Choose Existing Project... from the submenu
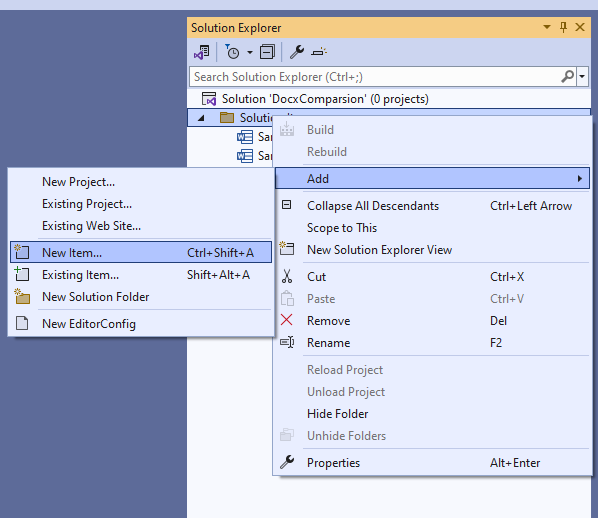This screenshot has width=598, height=518. [x=141, y=204]
